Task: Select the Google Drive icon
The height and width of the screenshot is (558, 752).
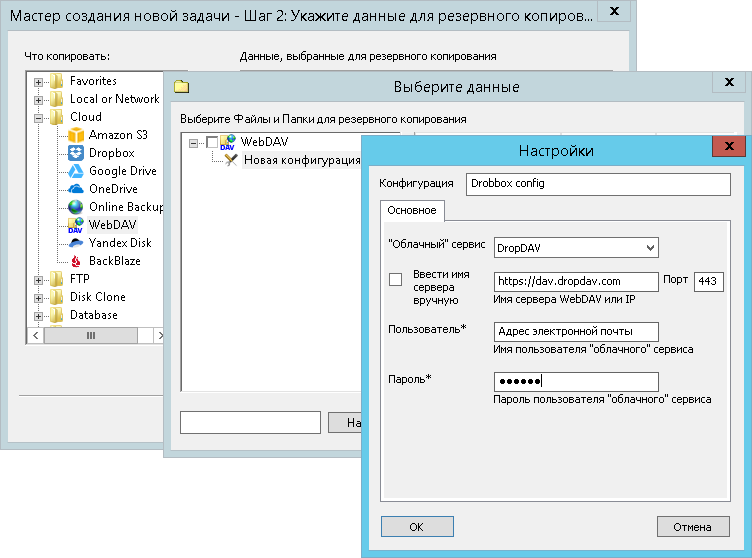Action: (76, 171)
